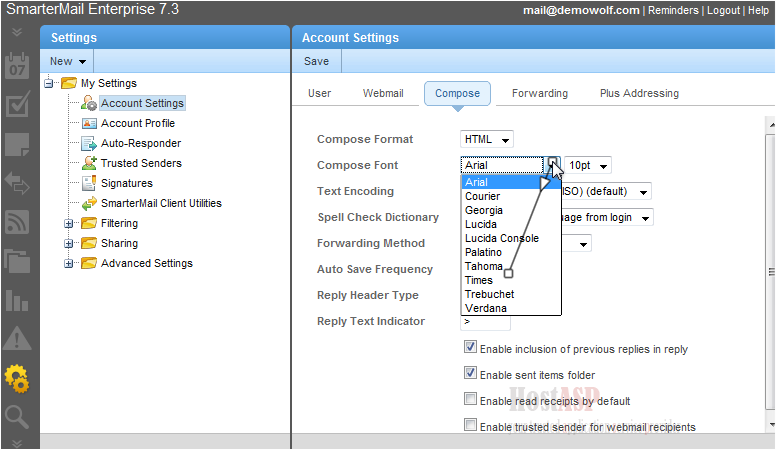Click the Reply Text Indicator input field
The height and width of the screenshot is (450, 776).
485,322
